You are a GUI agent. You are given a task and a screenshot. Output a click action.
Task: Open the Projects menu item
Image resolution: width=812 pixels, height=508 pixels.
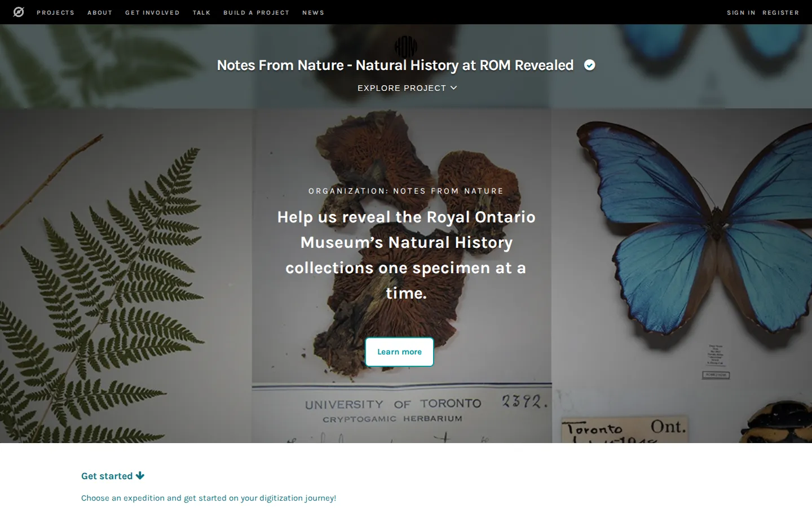[55, 12]
